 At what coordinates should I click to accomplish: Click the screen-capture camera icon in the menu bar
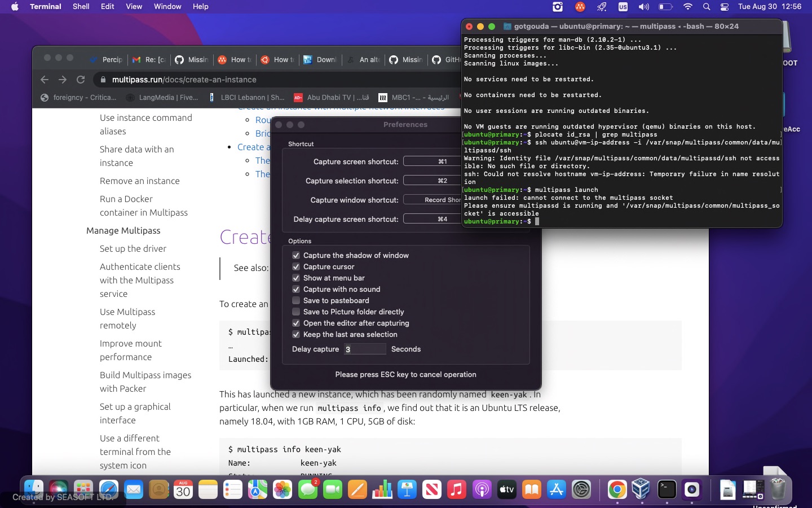[x=558, y=7]
